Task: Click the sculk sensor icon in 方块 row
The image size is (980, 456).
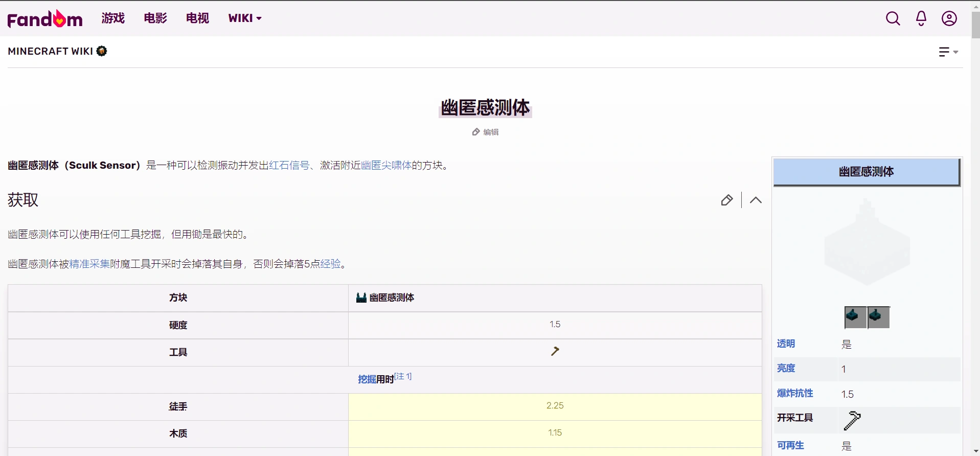Action: (361, 298)
